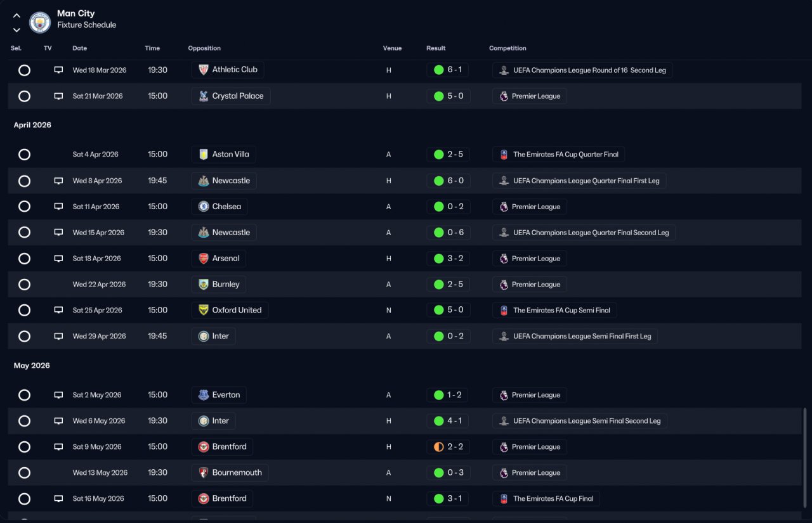This screenshot has height=523, width=812.
Task: Click the up chevron next to Man City
Action: pyautogui.click(x=16, y=16)
